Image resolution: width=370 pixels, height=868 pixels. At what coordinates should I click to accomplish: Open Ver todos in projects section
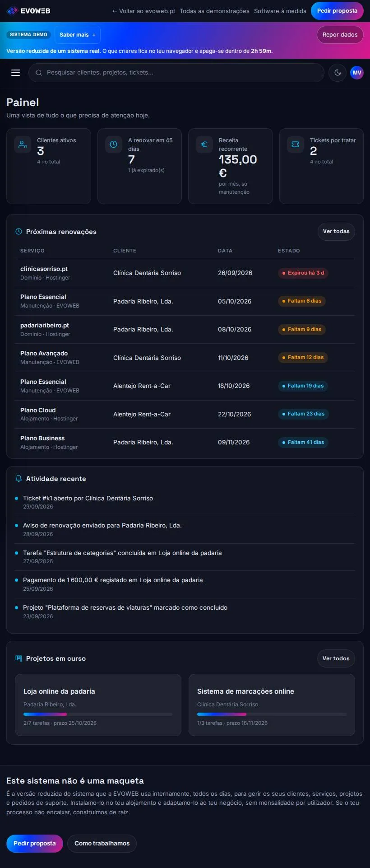point(336,658)
